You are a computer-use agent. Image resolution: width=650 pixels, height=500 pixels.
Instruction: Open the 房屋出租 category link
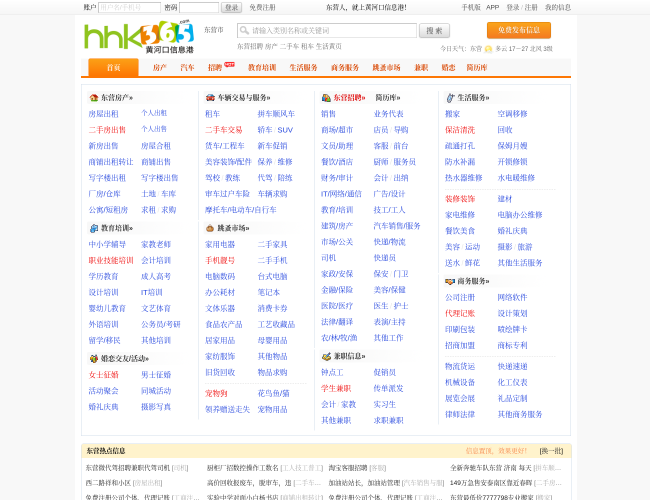103,114
